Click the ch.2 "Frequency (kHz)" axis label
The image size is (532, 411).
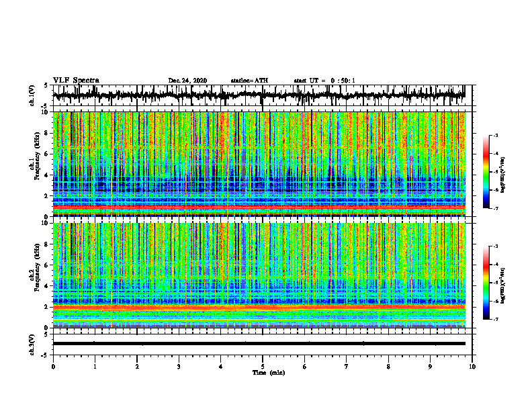click(x=37, y=267)
